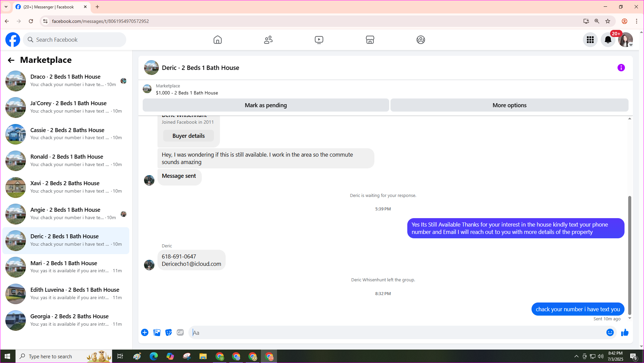Open the Marketplace storefront icon
The height and width of the screenshot is (363, 644).
click(370, 40)
